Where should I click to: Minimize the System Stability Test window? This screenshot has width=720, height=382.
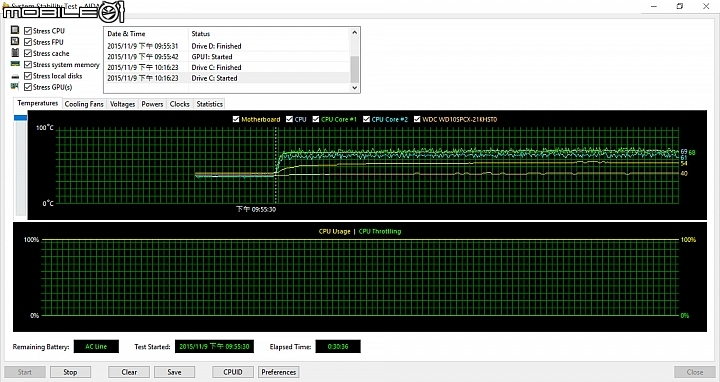click(x=654, y=6)
